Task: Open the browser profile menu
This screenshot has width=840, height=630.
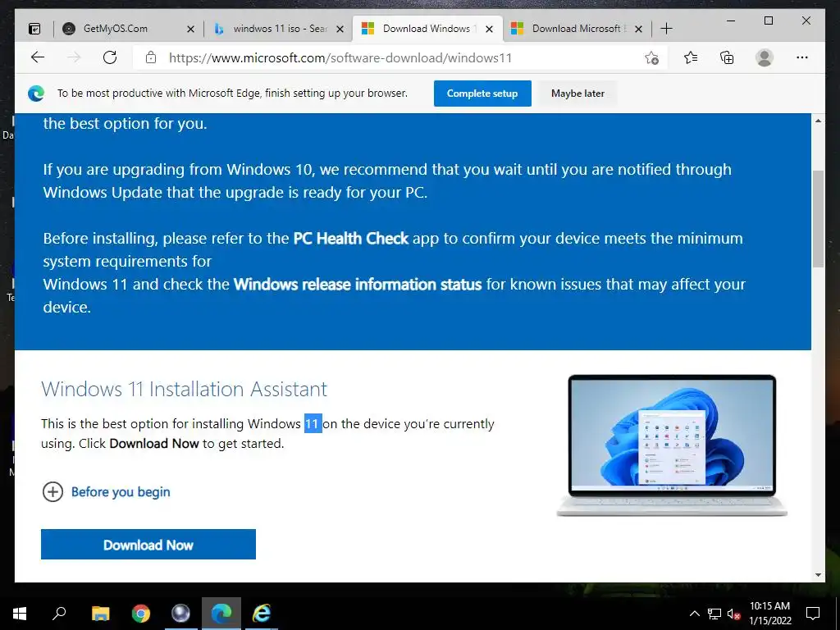Action: pos(765,57)
